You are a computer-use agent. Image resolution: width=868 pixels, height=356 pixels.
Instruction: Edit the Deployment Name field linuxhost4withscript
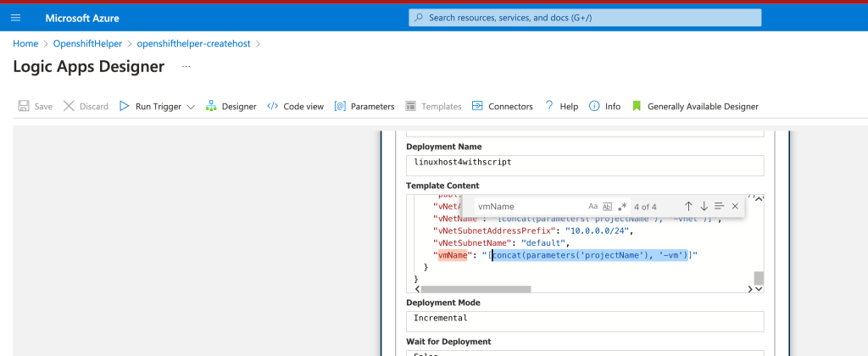(585, 165)
